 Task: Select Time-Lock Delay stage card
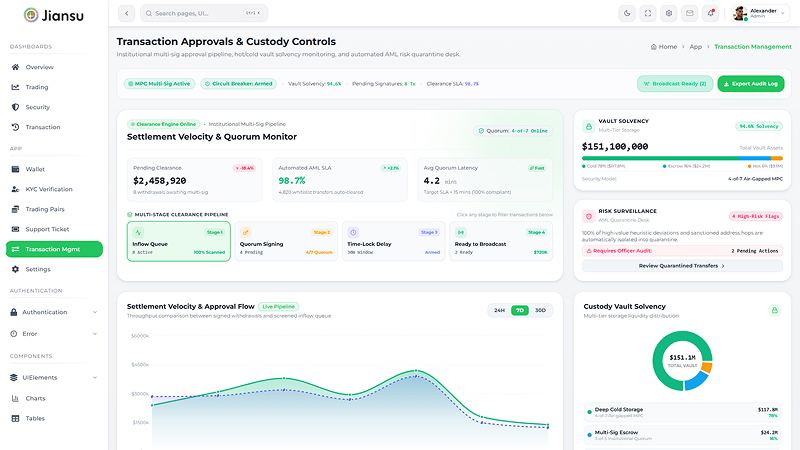click(393, 241)
